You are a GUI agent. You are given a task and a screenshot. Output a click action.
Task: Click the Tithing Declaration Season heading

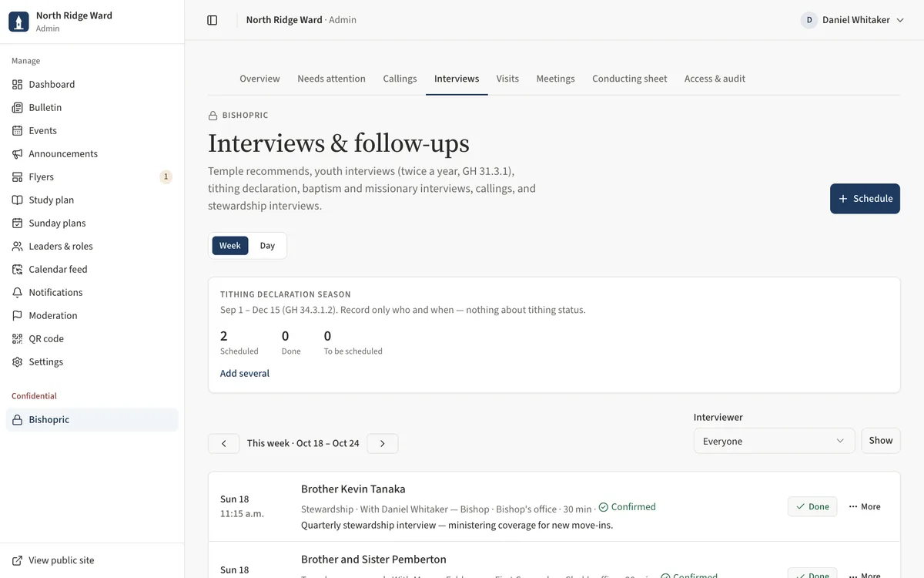pyautogui.click(x=286, y=294)
